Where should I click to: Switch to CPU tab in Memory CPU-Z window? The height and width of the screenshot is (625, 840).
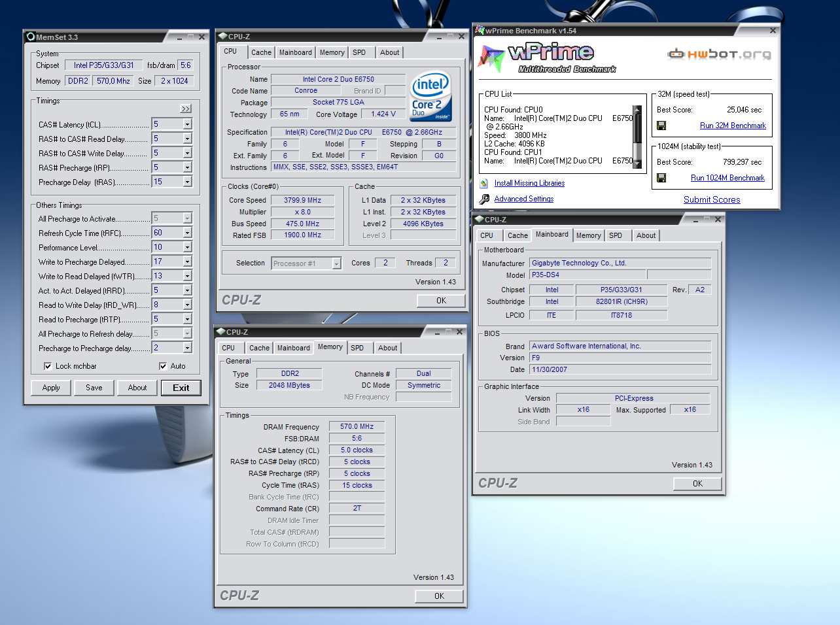tap(228, 348)
